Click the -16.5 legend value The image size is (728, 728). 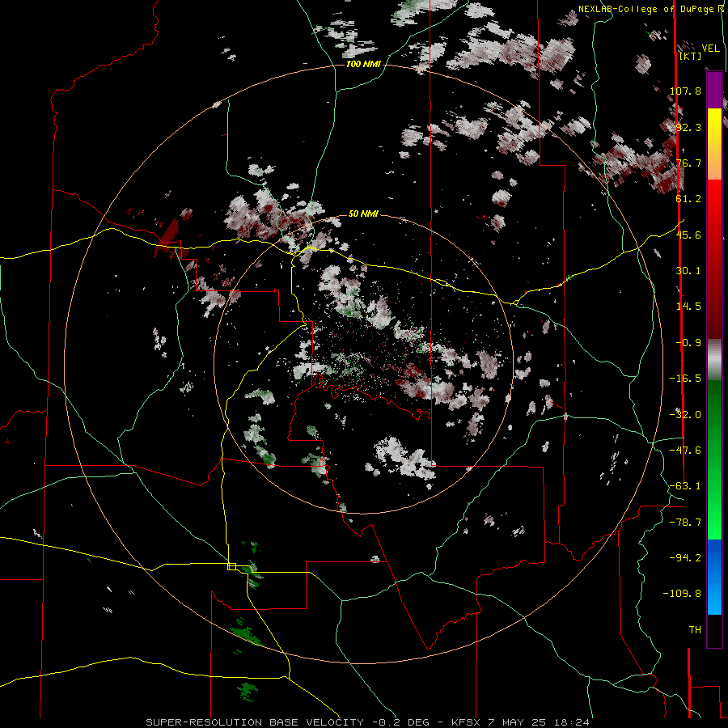[x=686, y=379]
